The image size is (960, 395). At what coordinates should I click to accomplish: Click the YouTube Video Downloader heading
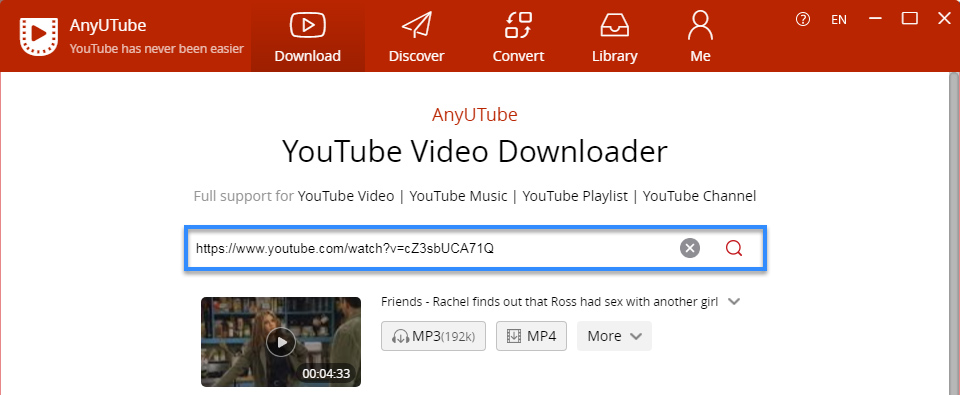click(x=474, y=152)
